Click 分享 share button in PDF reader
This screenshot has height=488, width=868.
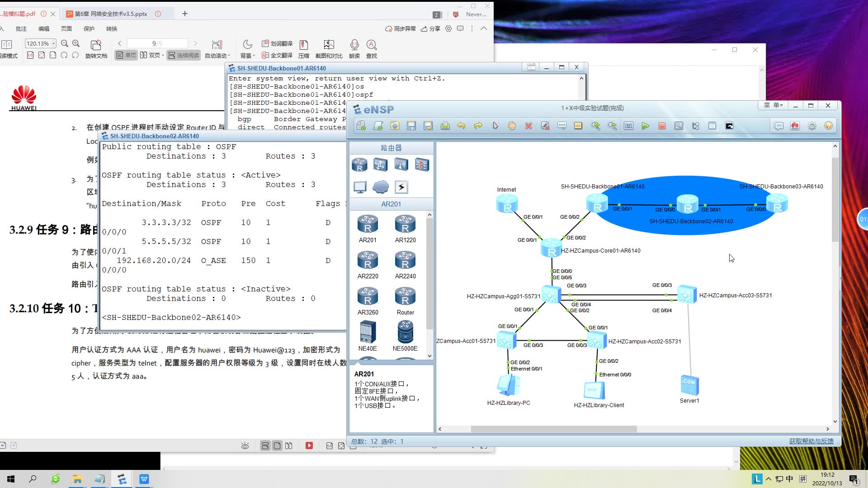coord(430,28)
